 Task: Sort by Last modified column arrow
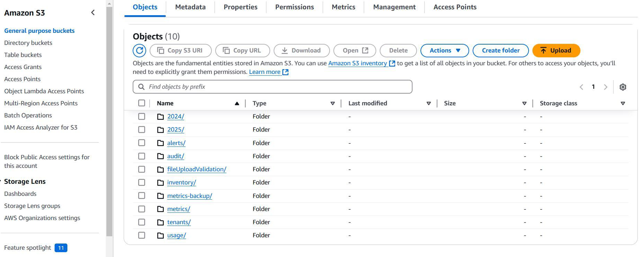429,103
